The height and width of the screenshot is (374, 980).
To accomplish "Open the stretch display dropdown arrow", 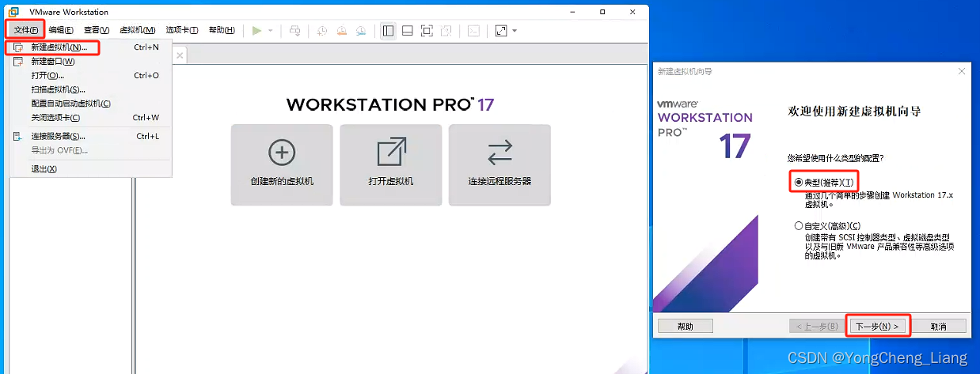I will click(515, 30).
